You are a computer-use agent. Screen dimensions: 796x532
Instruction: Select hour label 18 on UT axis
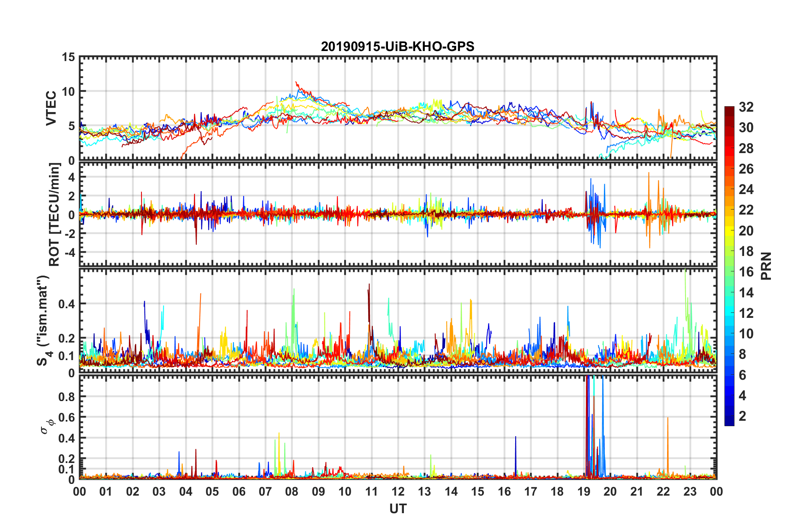[557, 492]
